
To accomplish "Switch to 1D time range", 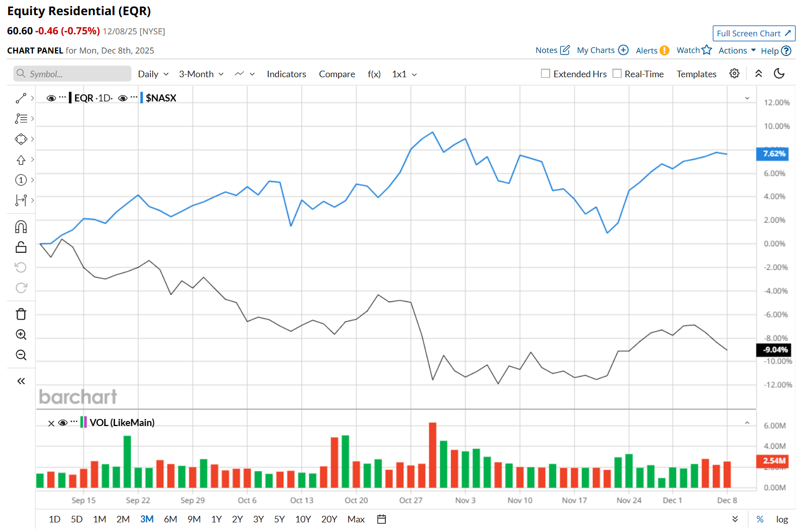I will coord(54,519).
